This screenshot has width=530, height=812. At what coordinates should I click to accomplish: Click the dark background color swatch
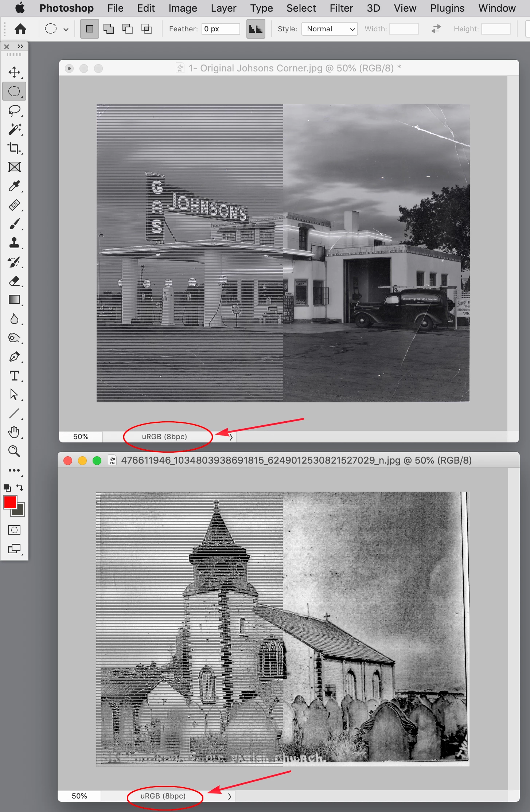19,511
